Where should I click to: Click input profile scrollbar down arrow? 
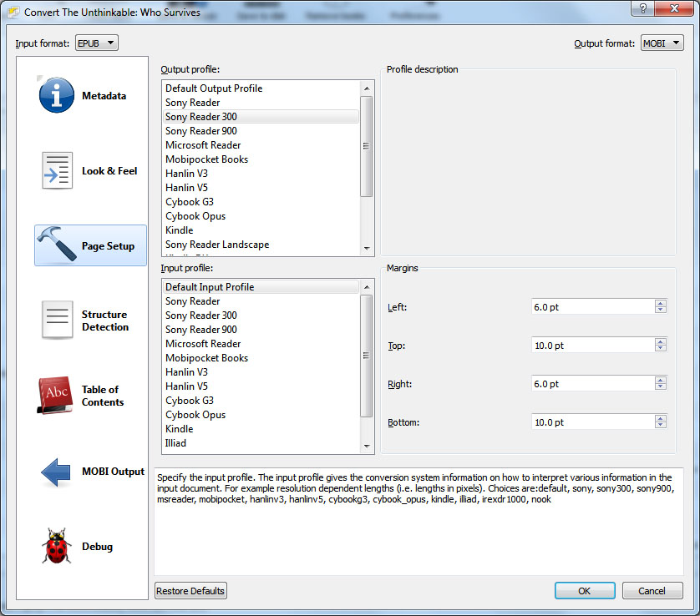pos(367,446)
